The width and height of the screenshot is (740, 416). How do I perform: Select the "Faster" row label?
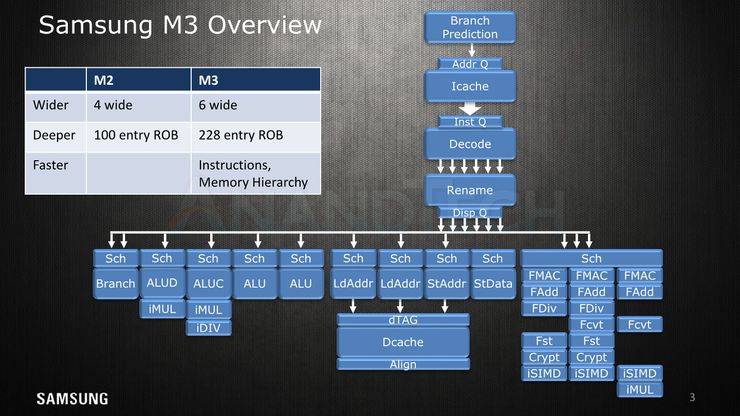50,165
